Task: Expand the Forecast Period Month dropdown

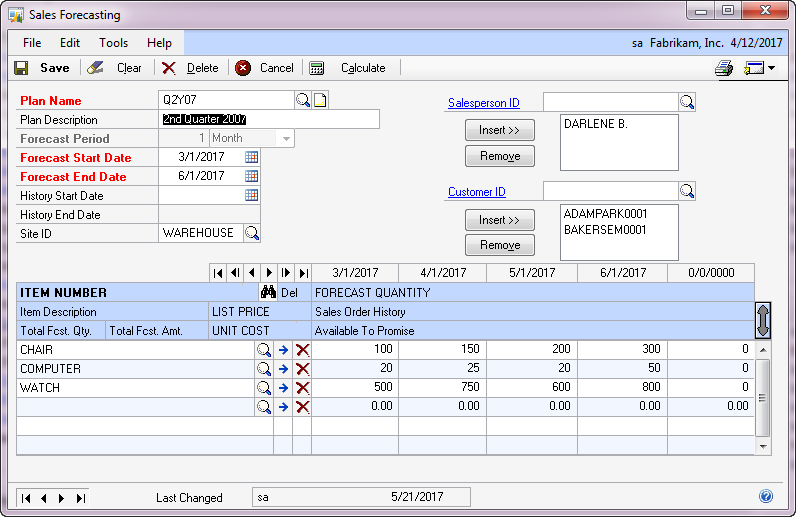Action: pyautogui.click(x=286, y=138)
